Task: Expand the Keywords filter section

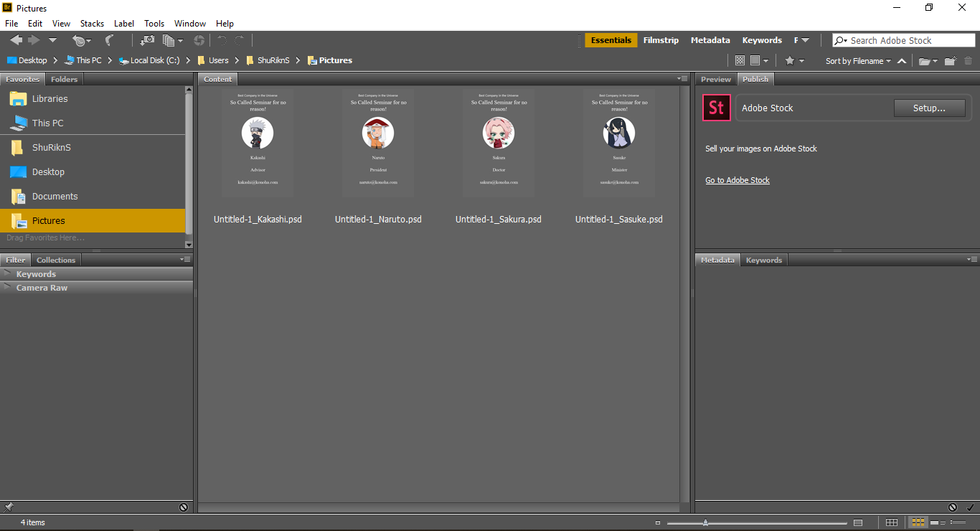Action: (x=8, y=274)
